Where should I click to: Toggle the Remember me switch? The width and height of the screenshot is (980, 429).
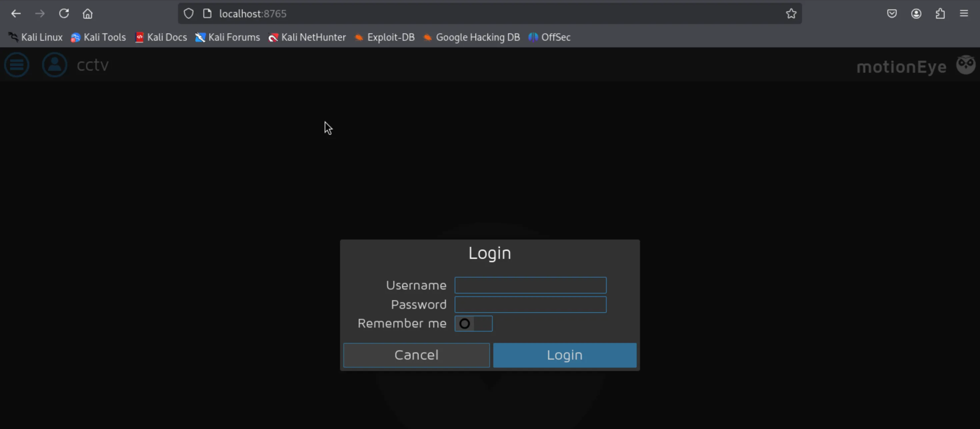pos(473,324)
